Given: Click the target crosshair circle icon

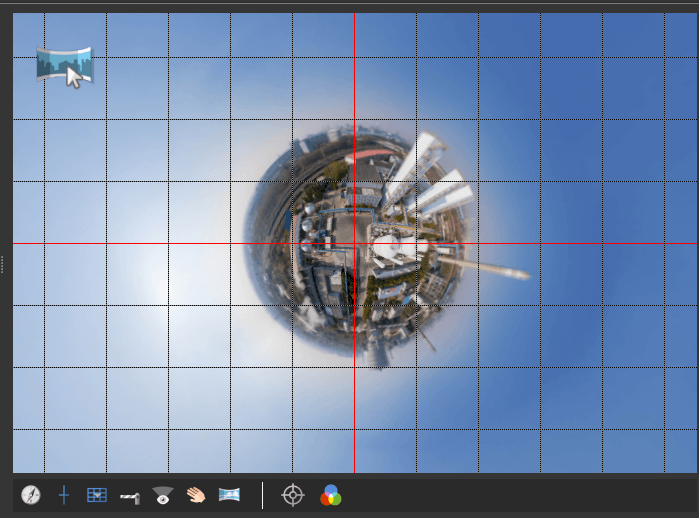Looking at the screenshot, I should tap(292, 495).
